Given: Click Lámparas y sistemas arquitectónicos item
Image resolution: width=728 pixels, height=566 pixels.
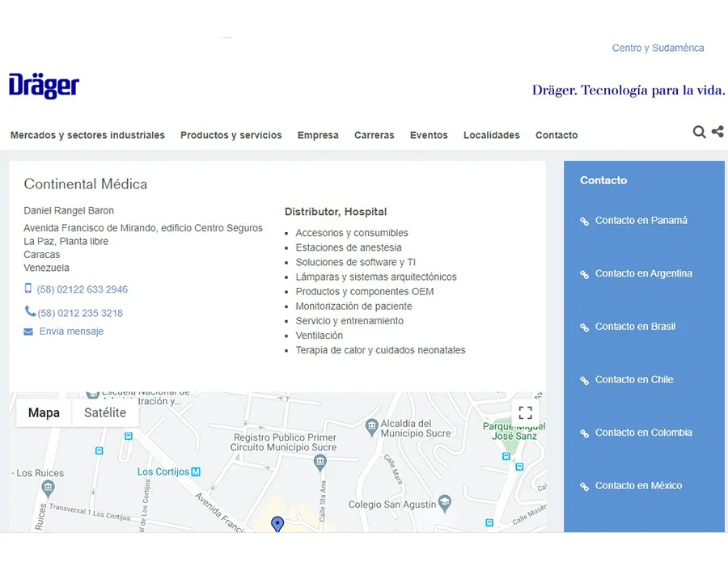Looking at the screenshot, I should pyautogui.click(x=376, y=277).
